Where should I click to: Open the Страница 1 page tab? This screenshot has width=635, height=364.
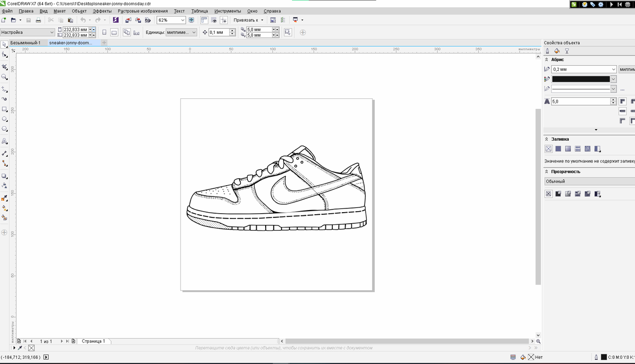coord(93,341)
